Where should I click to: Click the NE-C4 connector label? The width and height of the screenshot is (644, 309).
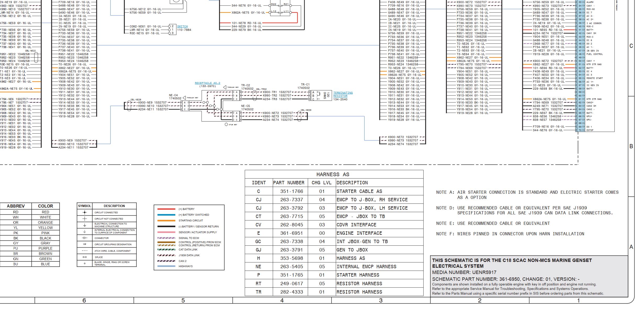(173, 95)
